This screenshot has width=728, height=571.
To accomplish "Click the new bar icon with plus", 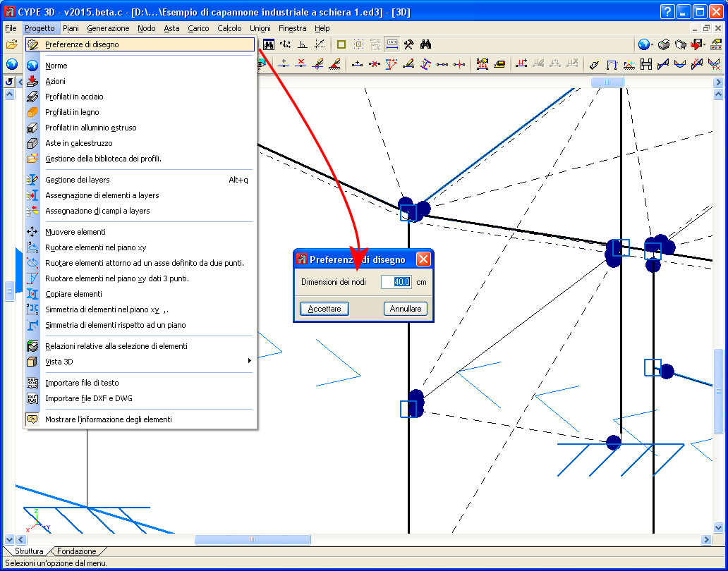I will click(x=357, y=64).
